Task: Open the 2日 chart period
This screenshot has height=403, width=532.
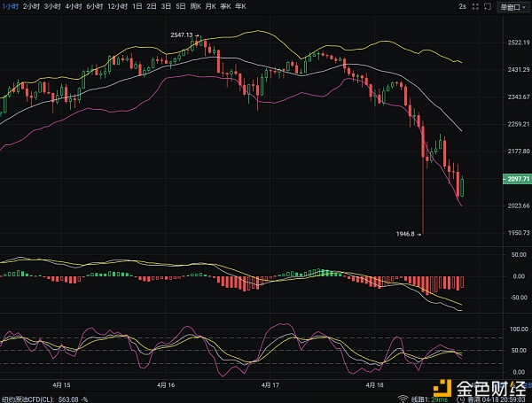Action: [x=152, y=6]
